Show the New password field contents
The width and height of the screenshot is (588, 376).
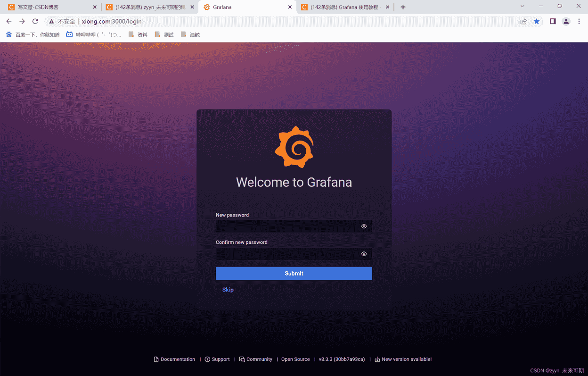click(x=364, y=226)
